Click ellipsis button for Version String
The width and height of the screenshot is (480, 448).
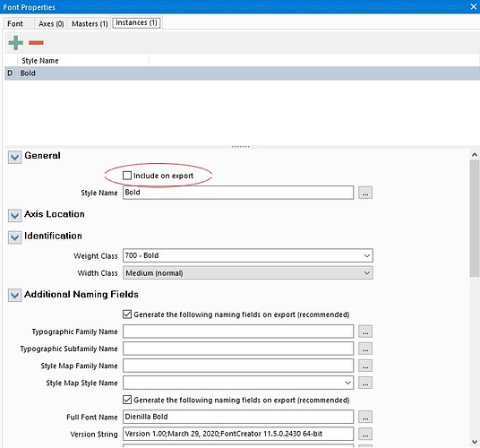(365, 435)
